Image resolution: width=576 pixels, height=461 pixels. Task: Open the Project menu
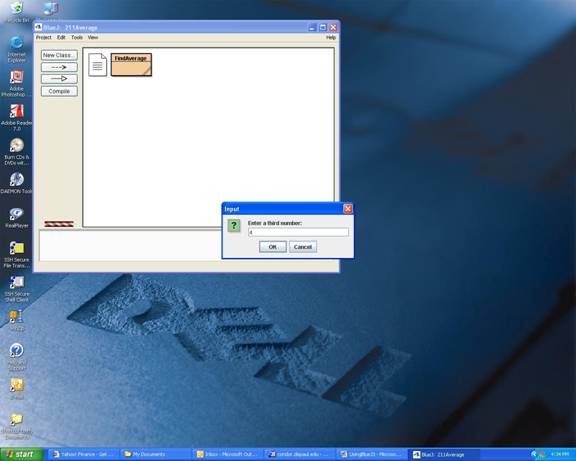[43, 37]
